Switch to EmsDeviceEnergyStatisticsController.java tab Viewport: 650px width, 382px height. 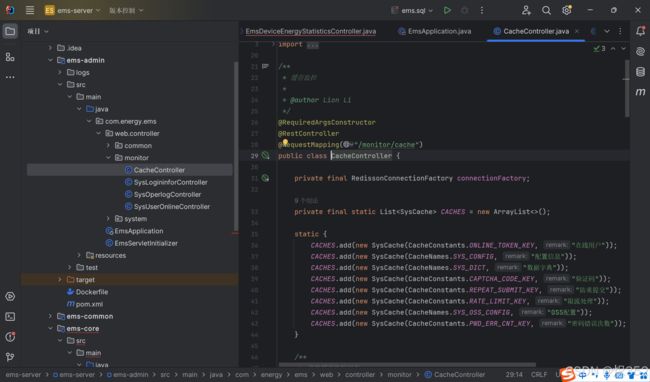coord(310,31)
